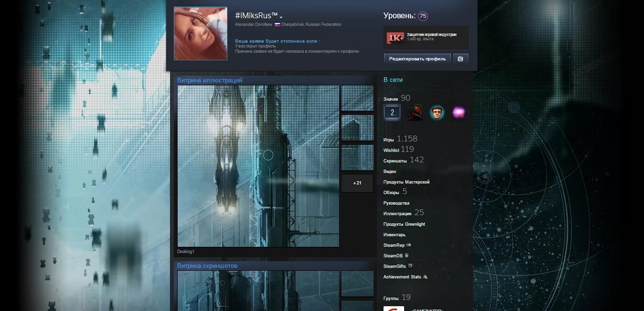Image resolution: width=644 pixels, height=311 pixels.
Task: Open the Группы groups link
Action: click(x=391, y=298)
